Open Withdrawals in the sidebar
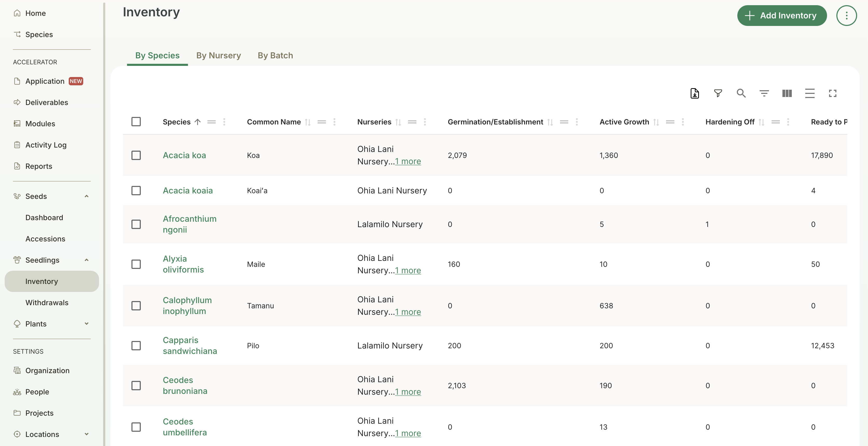Viewport: 868px width, 446px height. click(47, 302)
